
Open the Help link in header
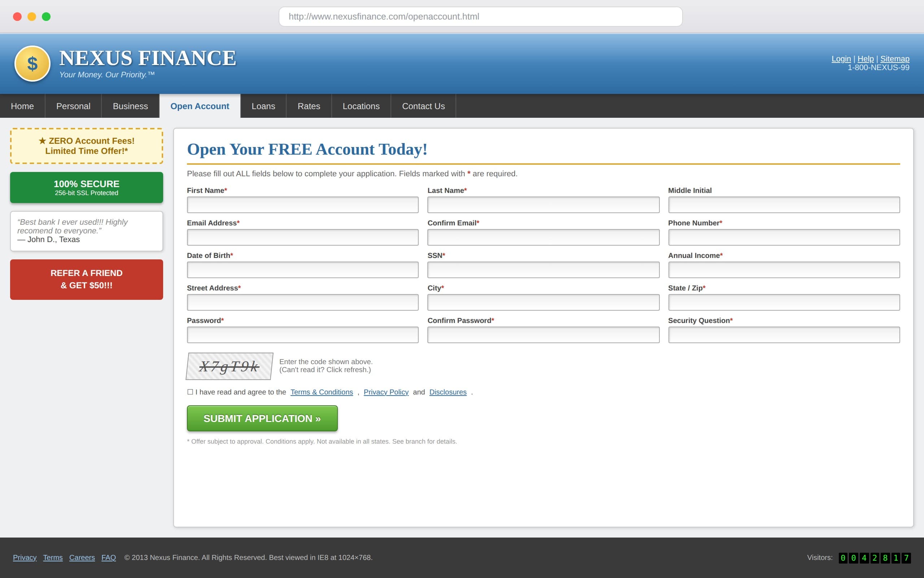click(x=866, y=59)
